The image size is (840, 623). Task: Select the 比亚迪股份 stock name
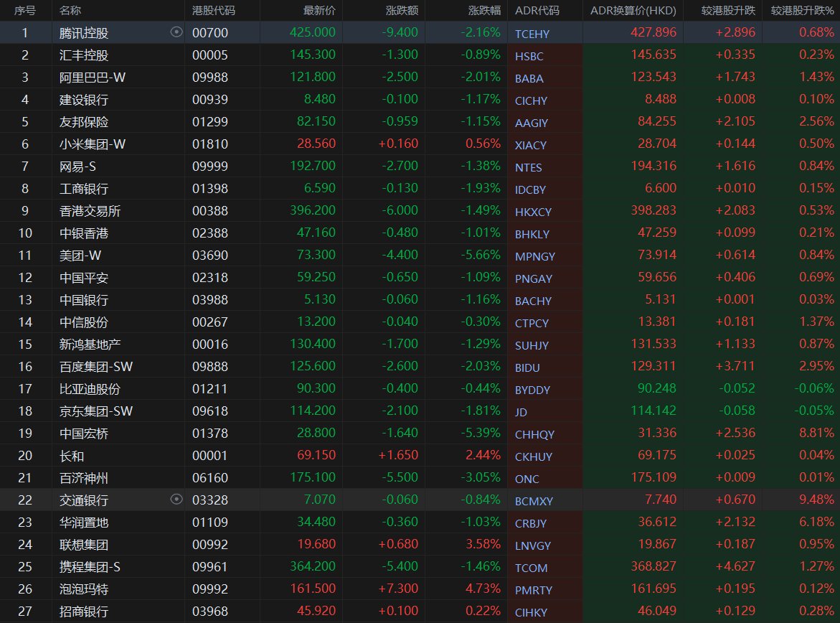coord(90,389)
